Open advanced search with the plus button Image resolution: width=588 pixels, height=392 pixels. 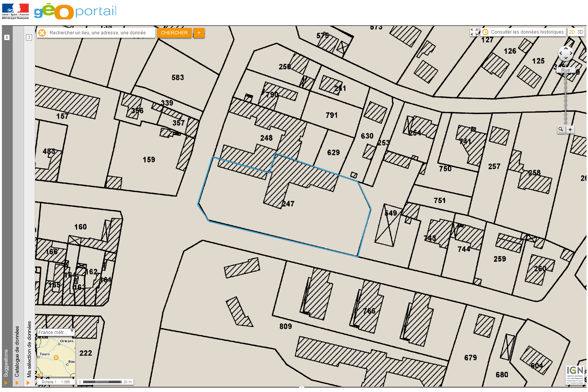(199, 33)
